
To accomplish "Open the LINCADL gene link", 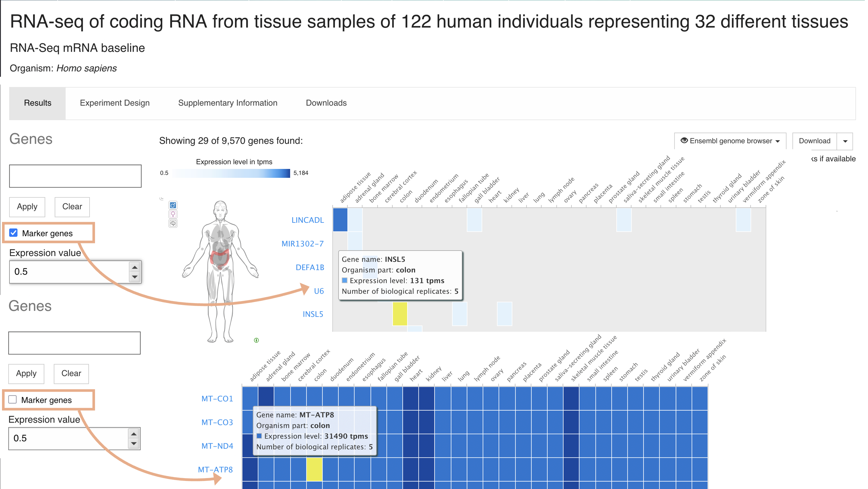I will [x=307, y=220].
